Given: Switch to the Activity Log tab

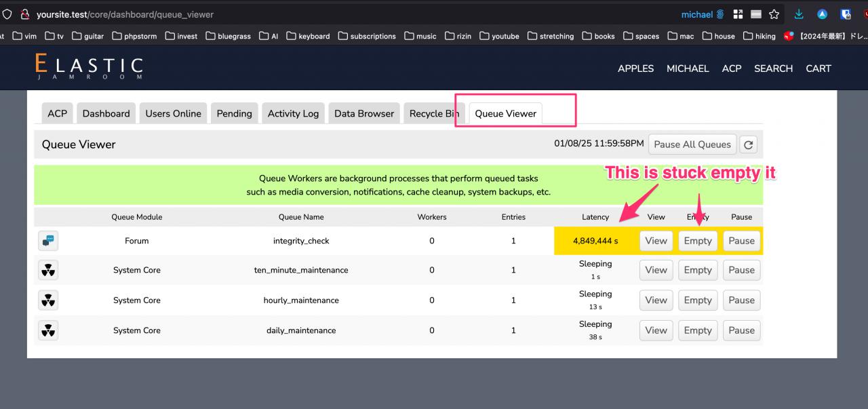Looking at the screenshot, I should coord(293,114).
